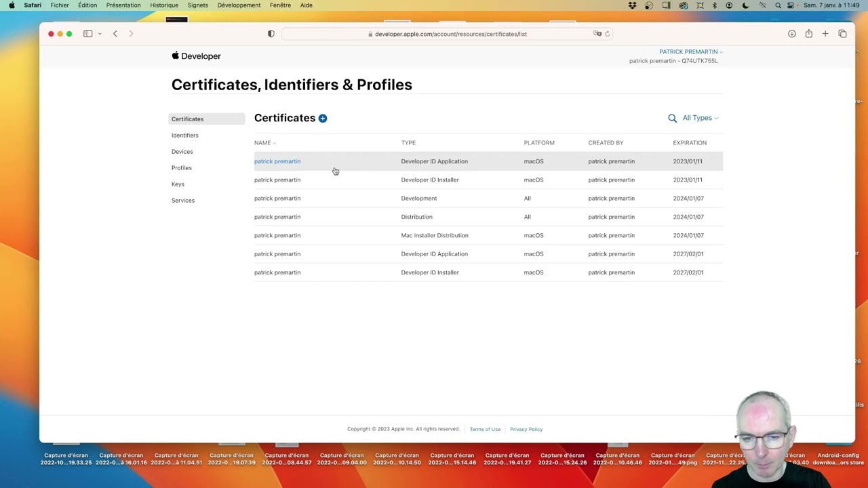Open Focus (moon) menu bar item
The width and height of the screenshot is (868, 488).
(745, 5)
